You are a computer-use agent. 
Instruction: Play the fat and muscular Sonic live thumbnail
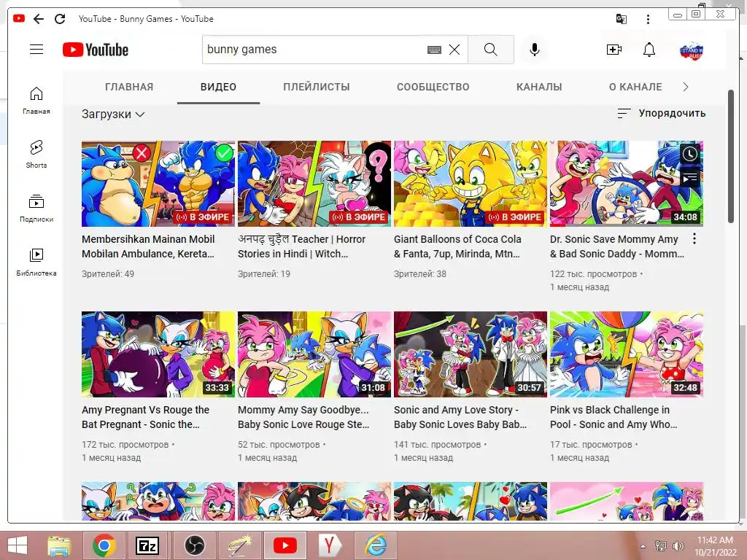tap(158, 183)
